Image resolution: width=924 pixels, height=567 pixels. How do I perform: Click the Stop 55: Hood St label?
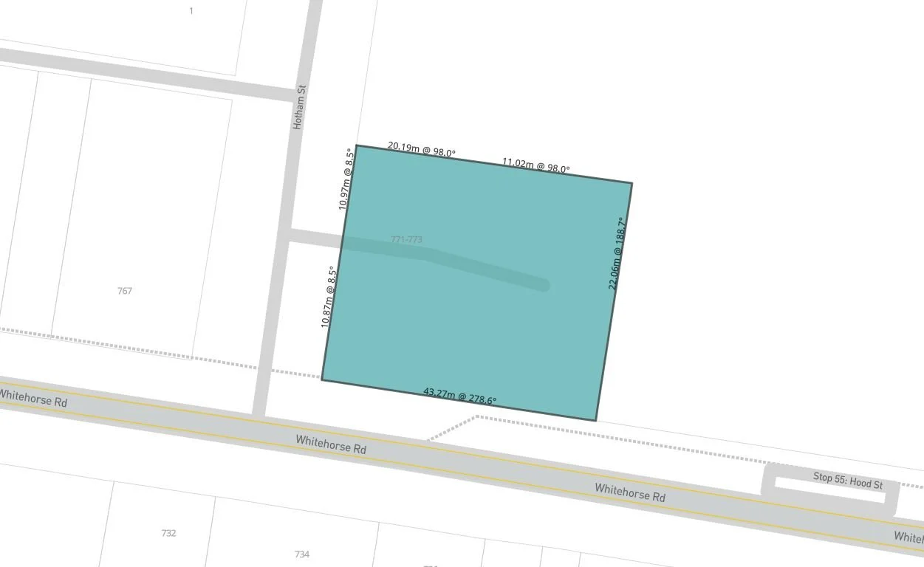(848, 481)
